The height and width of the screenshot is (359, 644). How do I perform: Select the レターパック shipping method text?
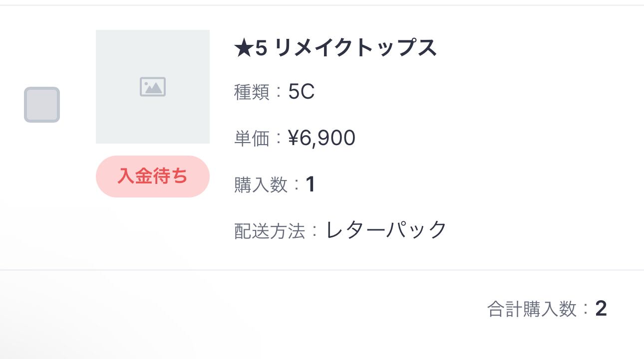pyautogui.click(x=386, y=230)
